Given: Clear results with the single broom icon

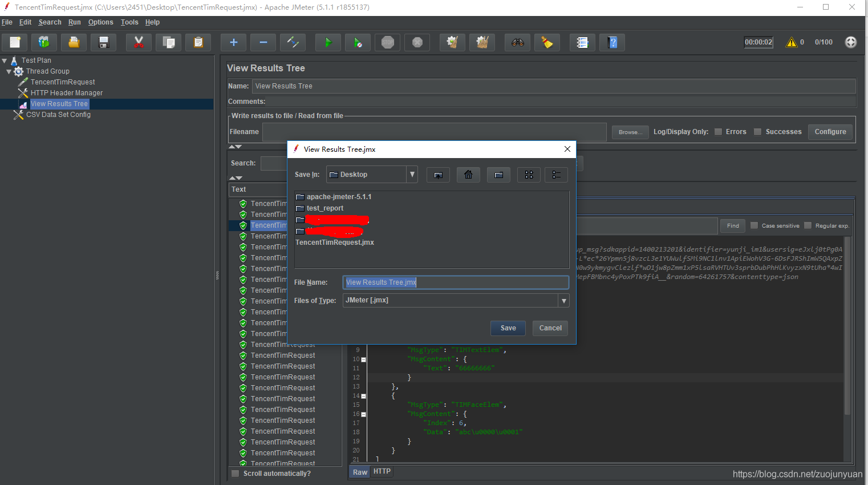Looking at the screenshot, I should pos(452,42).
